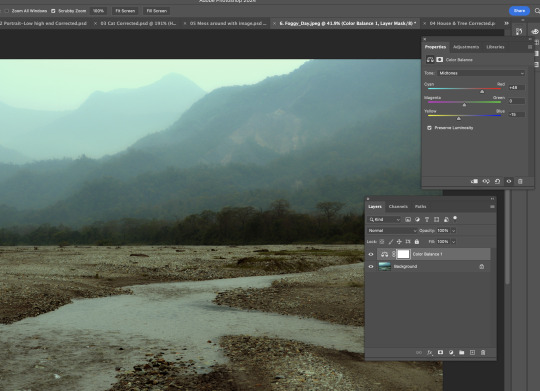Filter layers by type layers icon
This screenshot has height=391, width=540.
tap(427, 219)
